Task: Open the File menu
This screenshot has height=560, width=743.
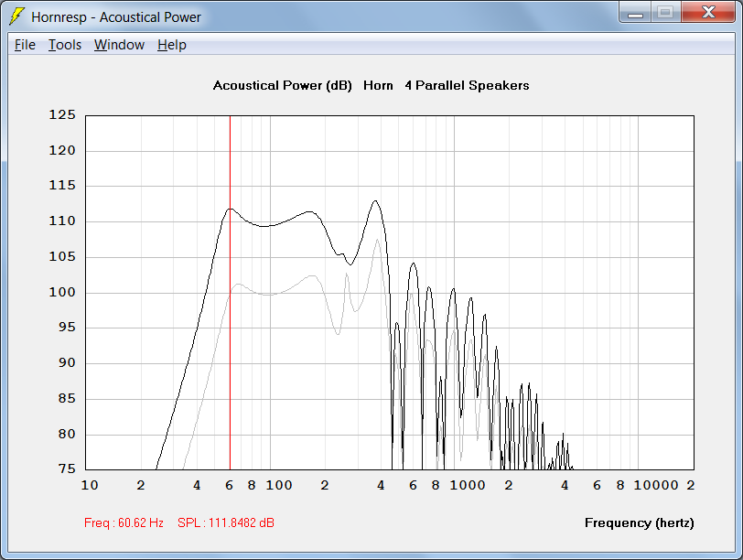Action: [x=25, y=45]
